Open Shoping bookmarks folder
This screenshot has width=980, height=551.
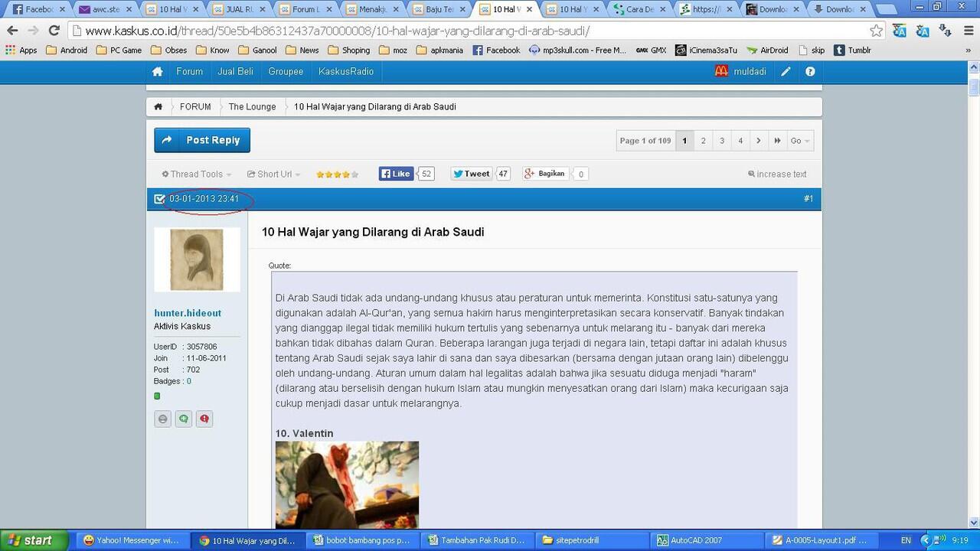coord(348,51)
